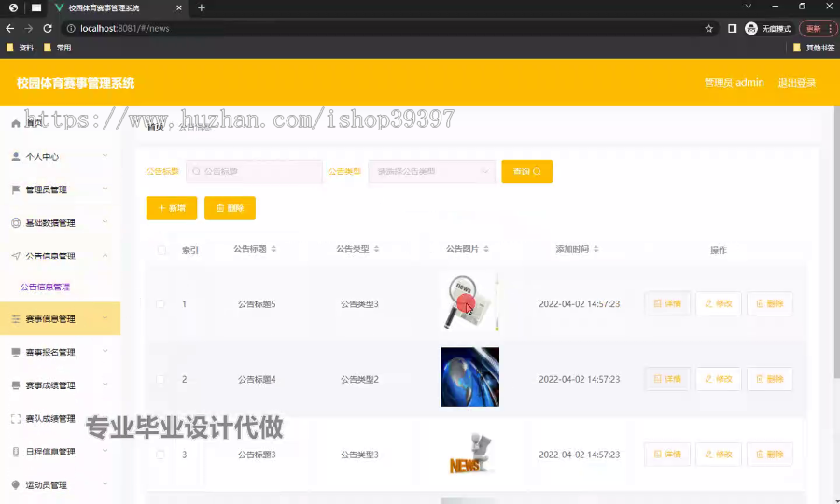This screenshot has height=504, width=840.
Task: Select the 校园体育赛事管理系统 browser tab
Action: click(117, 8)
